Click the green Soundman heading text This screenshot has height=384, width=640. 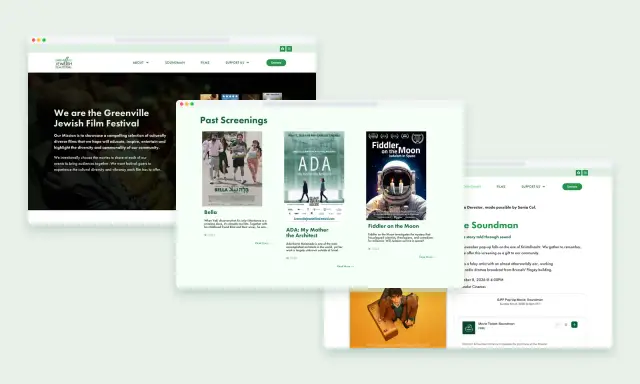point(491,225)
